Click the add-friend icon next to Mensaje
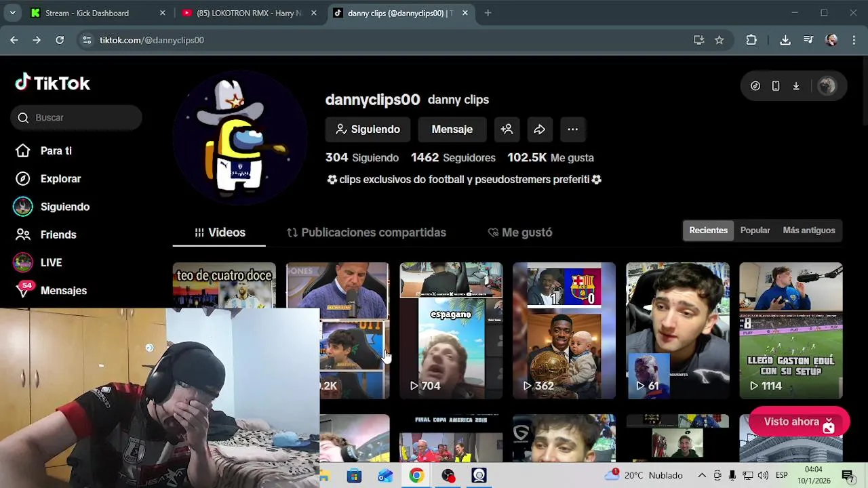Screen dimensions: 868x488 click(507, 129)
